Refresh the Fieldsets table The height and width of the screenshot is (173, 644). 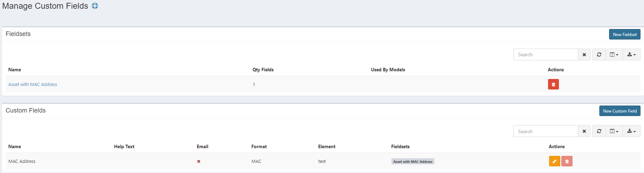coord(599,55)
